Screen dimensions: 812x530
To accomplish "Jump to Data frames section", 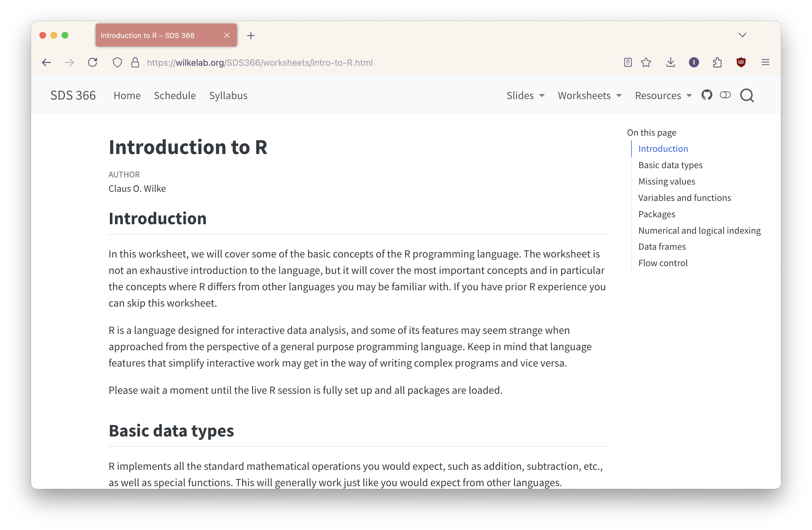I will (661, 246).
